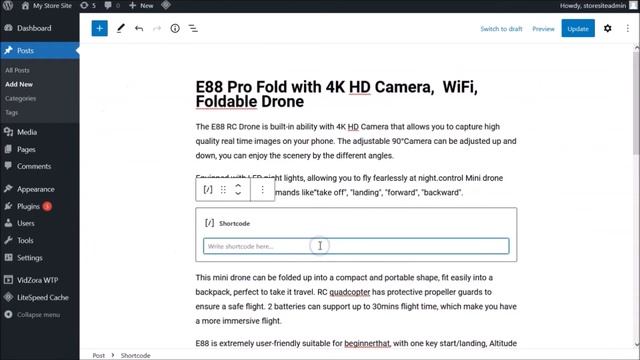Redo the last undone change

[x=157, y=29]
